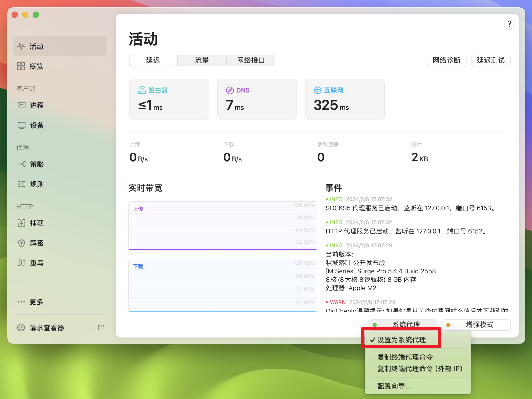532x399 pixels.
Task: Open Overview via its grid icon
Action: (21, 66)
